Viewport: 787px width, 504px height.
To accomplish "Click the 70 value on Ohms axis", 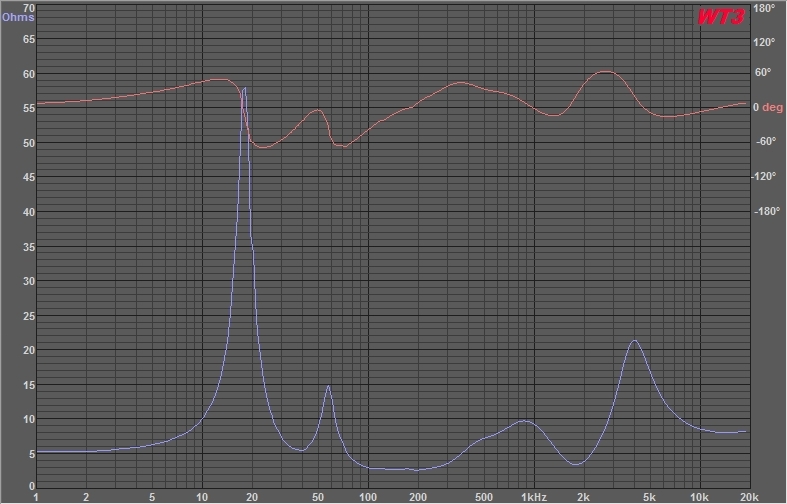I will pyautogui.click(x=29, y=8).
